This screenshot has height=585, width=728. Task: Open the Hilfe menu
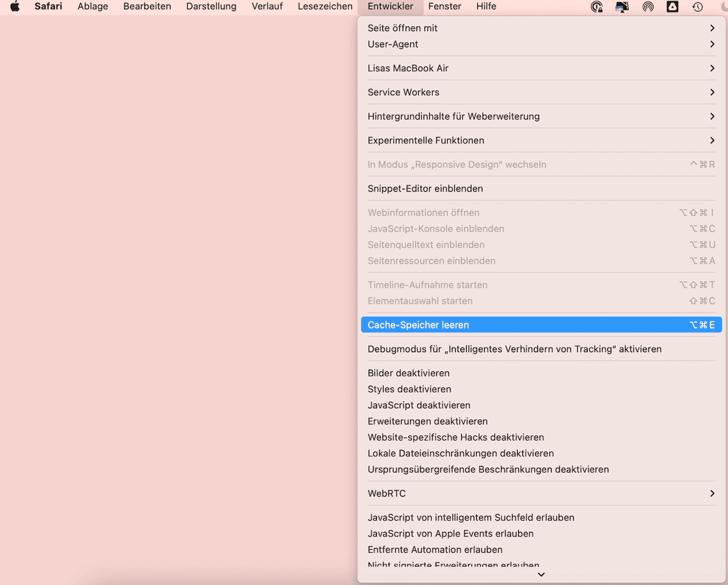tap(486, 7)
